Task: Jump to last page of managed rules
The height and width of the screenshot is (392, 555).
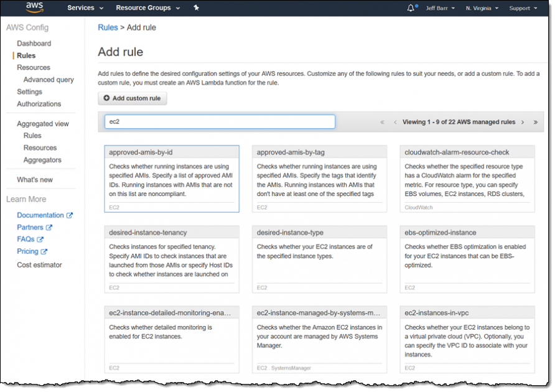Action: pos(536,122)
